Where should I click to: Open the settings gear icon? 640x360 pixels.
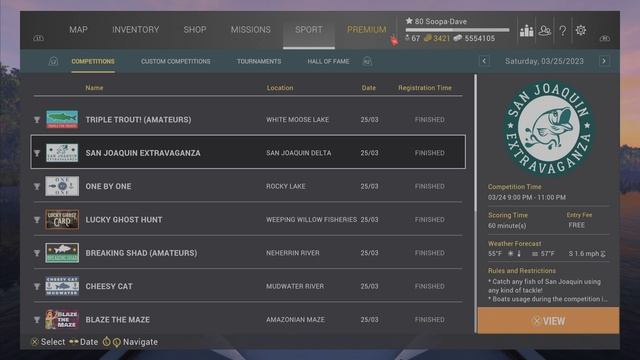(x=581, y=30)
